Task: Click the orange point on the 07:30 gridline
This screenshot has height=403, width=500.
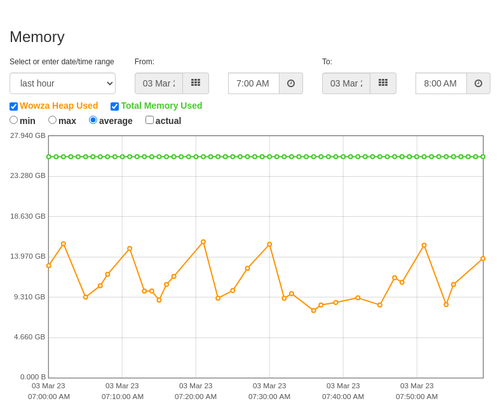Action: click(x=269, y=245)
